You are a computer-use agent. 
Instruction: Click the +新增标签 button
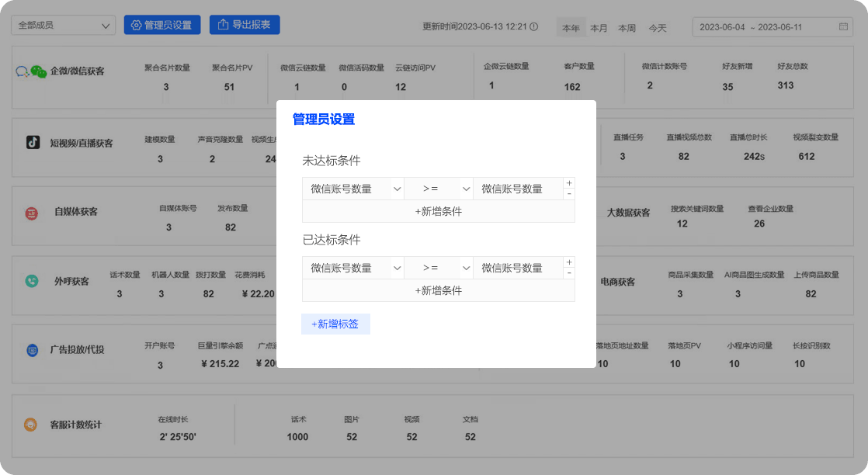click(335, 324)
